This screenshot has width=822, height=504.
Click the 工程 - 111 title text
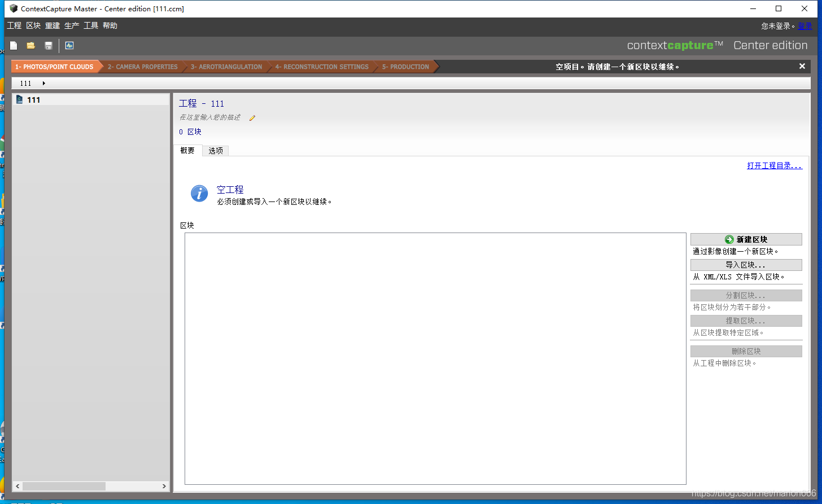pos(202,103)
